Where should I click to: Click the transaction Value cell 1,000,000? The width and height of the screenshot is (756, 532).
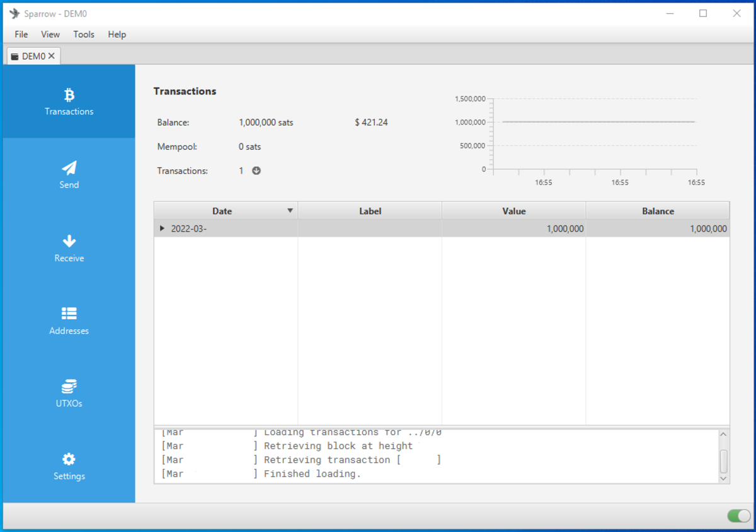(x=514, y=229)
